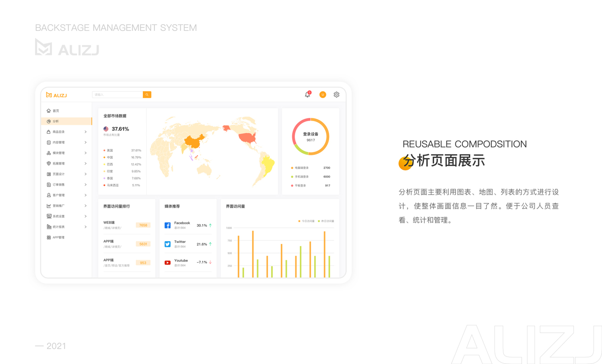Expand the 拓展管理 chevron
This screenshot has height=364, width=602.
(85, 164)
